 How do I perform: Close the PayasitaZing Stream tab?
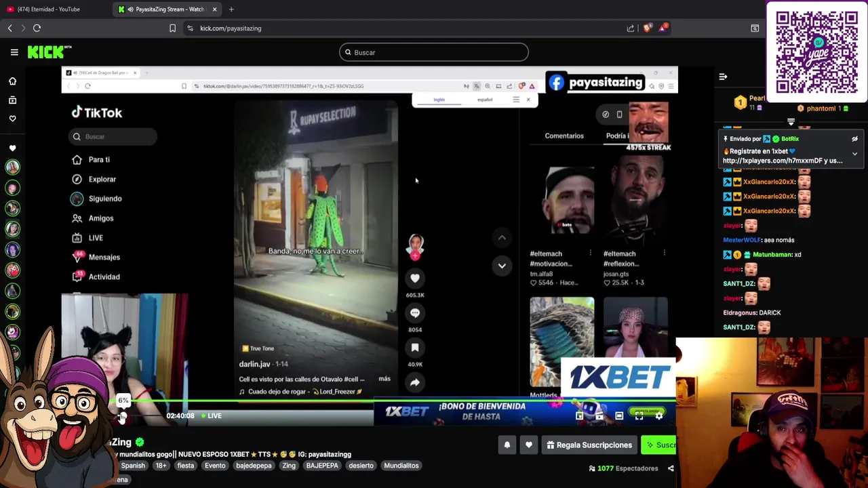[214, 9]
